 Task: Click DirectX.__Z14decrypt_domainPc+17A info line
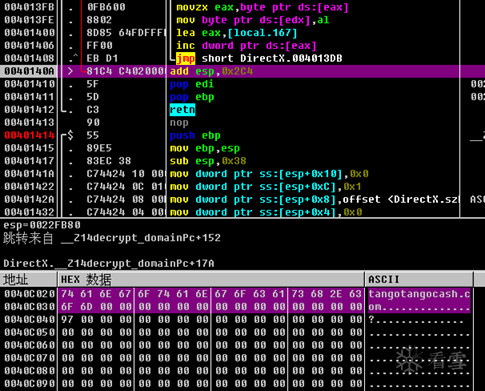pos(109,264)
